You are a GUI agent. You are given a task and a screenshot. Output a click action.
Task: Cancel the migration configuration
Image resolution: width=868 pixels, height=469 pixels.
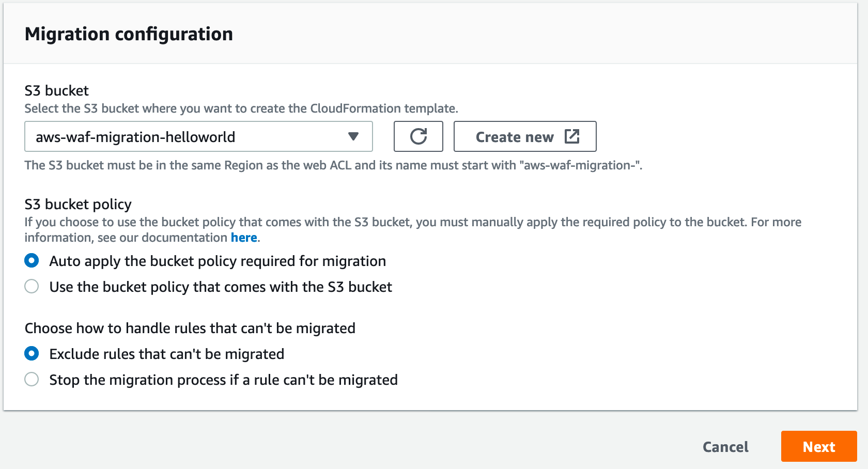coord(725,446)
